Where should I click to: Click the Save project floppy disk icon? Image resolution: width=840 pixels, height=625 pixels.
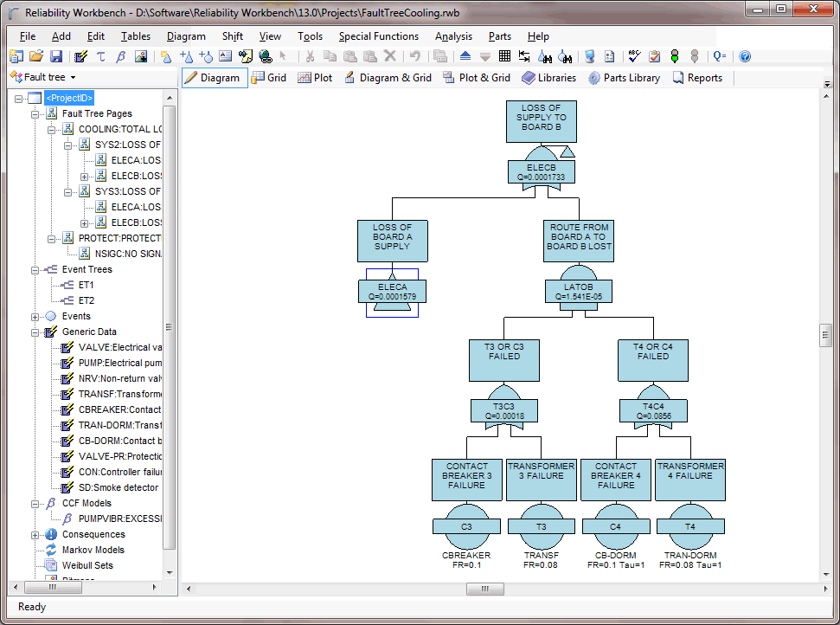[56, 56]
